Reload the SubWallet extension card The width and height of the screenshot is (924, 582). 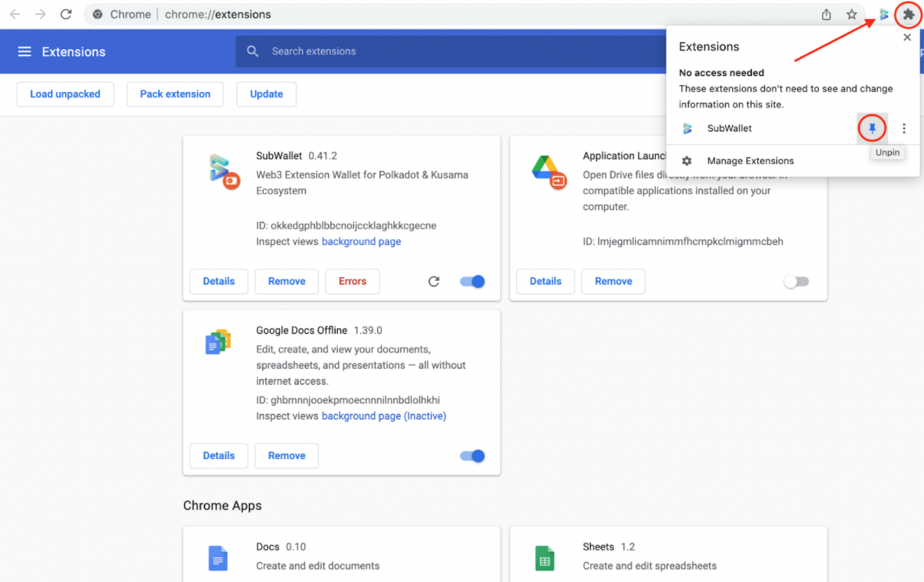[434, 281]
